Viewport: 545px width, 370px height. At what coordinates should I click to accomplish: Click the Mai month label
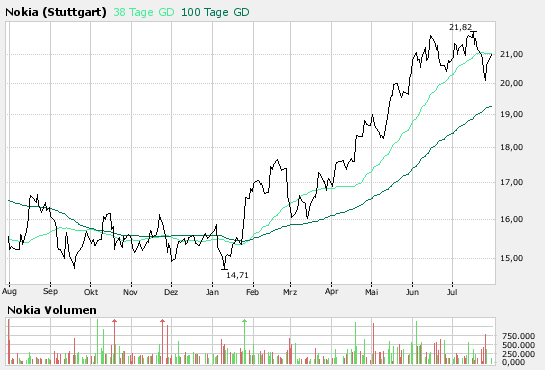pyautogui.click(x=372, y=292)
